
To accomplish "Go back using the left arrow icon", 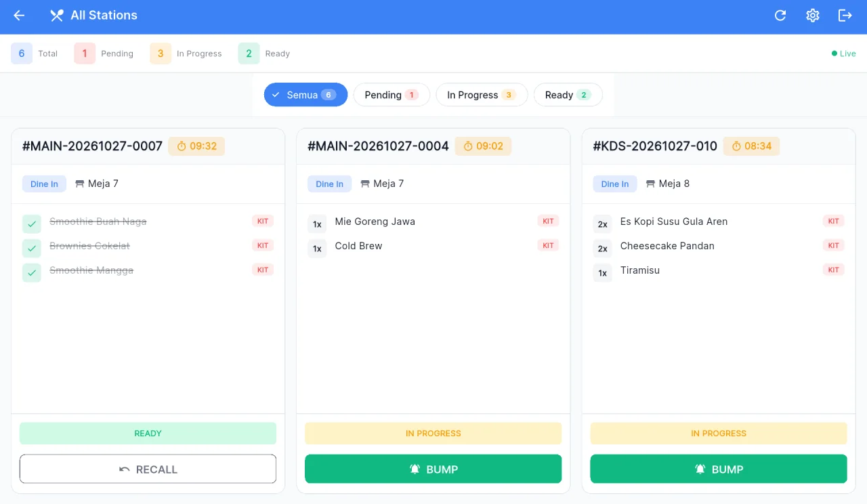I will (19, 16).
